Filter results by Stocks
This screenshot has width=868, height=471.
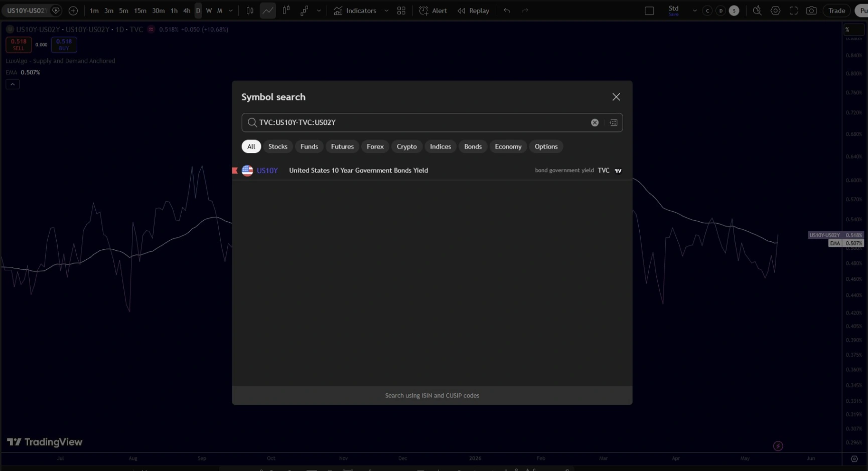(278, 146)
